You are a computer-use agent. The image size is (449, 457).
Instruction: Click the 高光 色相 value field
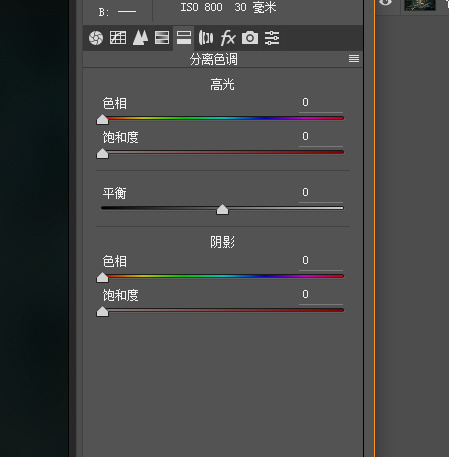[x=321, y=103]
